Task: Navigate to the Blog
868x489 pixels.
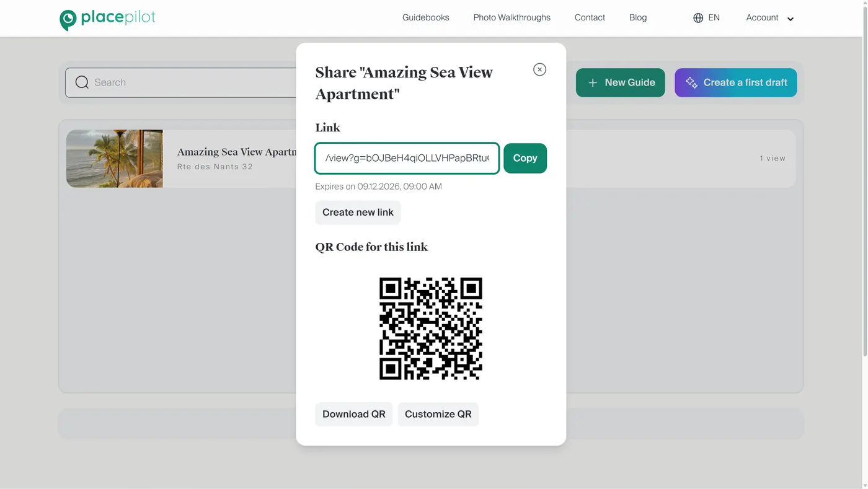Action: point(638,17)
